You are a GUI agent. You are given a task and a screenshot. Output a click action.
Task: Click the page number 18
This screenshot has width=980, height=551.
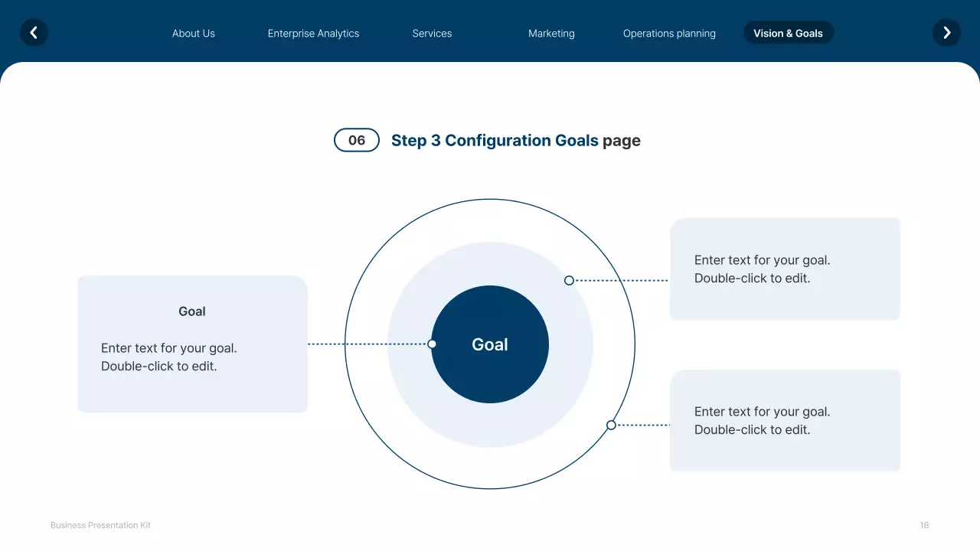(924, 525)
